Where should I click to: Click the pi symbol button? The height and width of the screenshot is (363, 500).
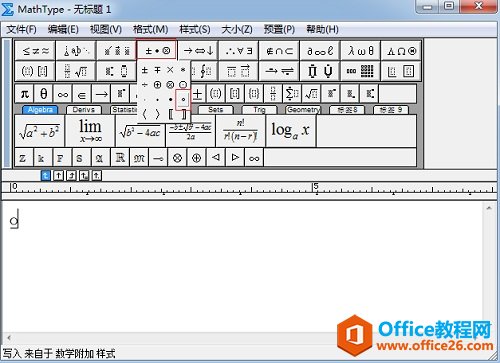[x=24, y=94]
